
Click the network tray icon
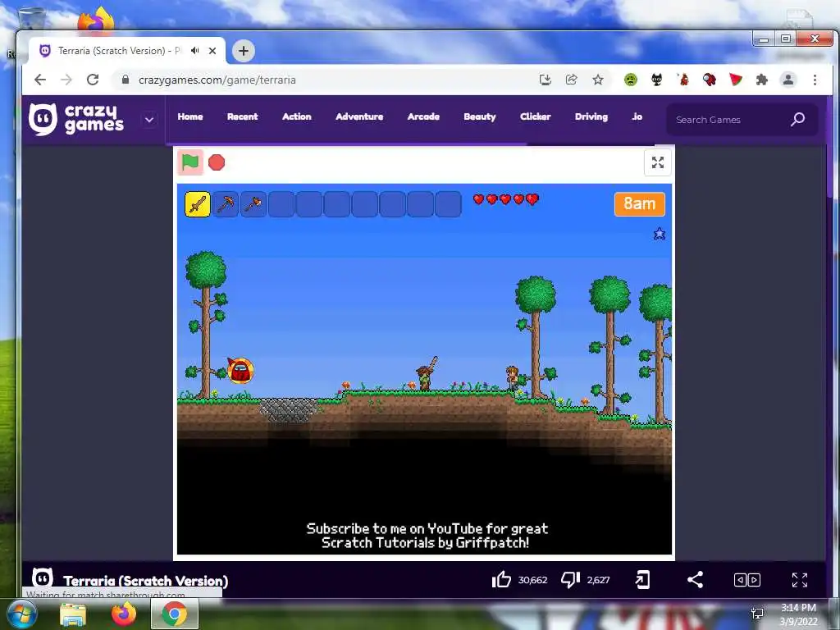[x=757, y=614]
